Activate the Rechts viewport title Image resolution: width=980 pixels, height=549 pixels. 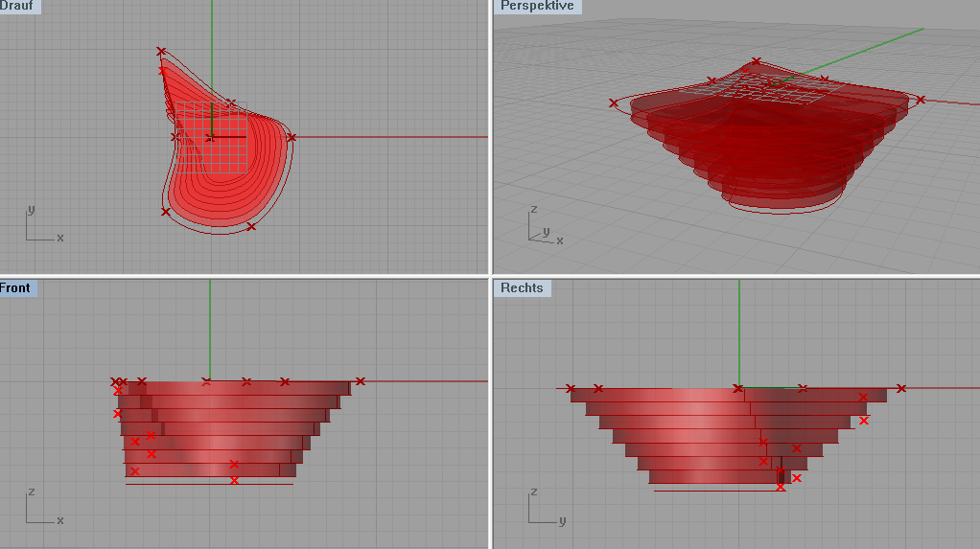pos(522,288)
